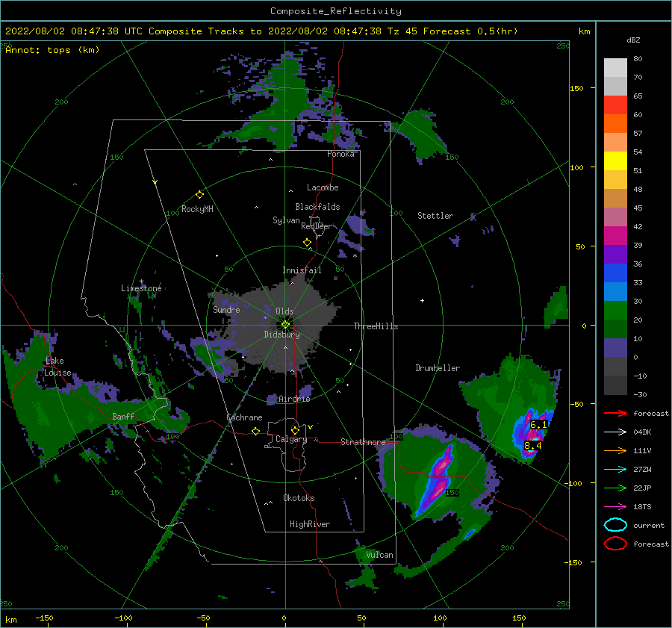Pick the purple swatch between 39 and 36 dBZ
This screenshot has width=672, height=628.
(615, 254)
